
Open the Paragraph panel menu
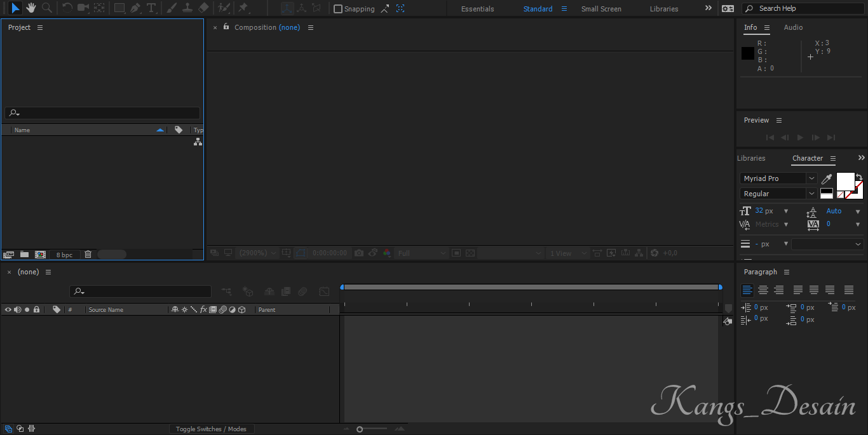point(787,272)
